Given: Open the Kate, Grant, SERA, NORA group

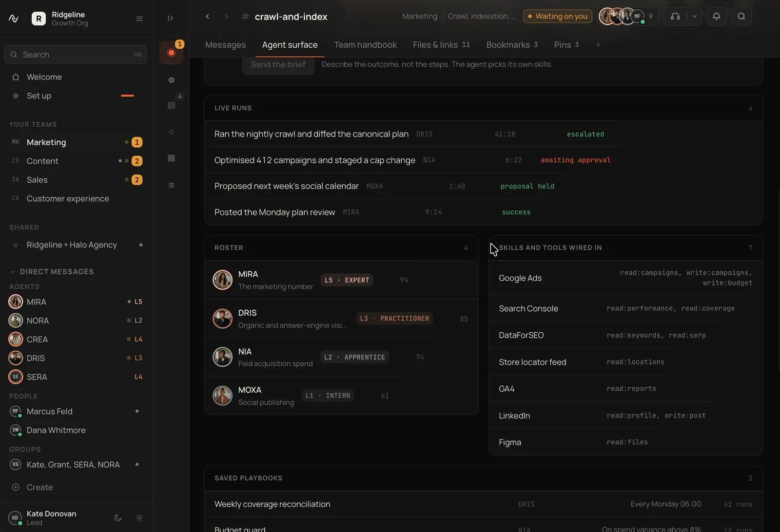Looking at the screenshot, I should pos(77,465).
